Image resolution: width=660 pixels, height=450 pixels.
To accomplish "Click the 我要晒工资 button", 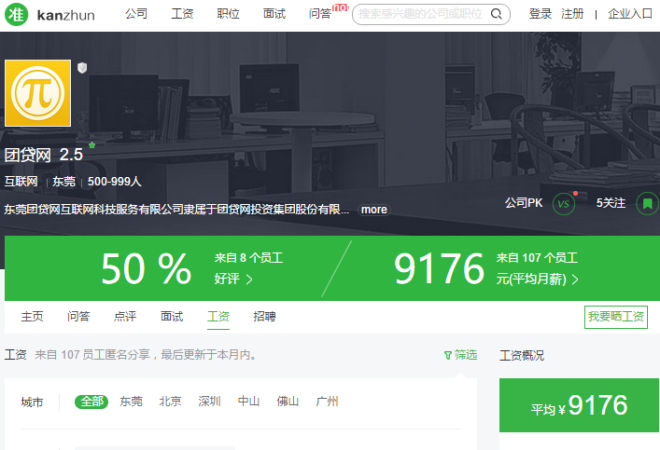I will 616,317.
